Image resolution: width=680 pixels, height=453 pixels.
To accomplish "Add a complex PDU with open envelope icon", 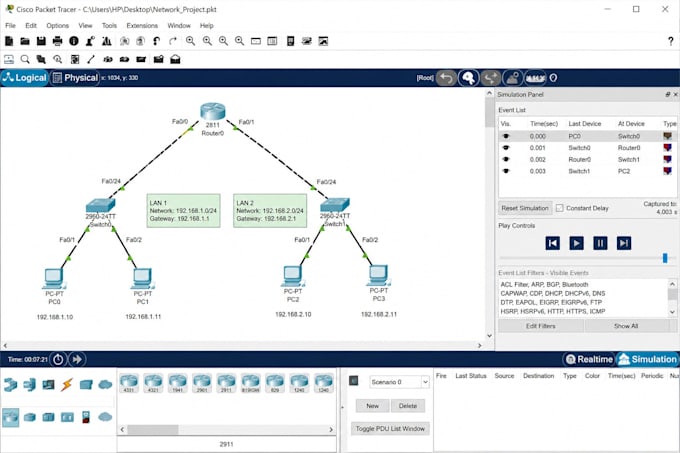I will 175,59.
